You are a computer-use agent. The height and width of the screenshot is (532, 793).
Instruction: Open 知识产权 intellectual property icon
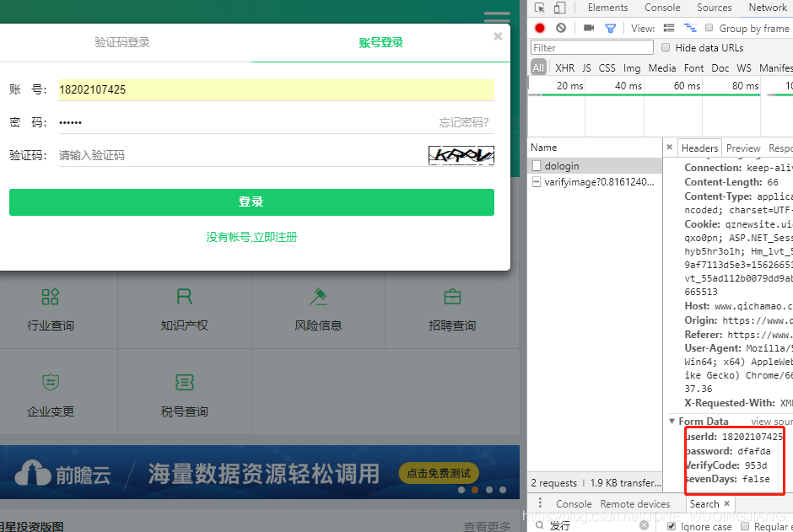(x=184, y=297)
